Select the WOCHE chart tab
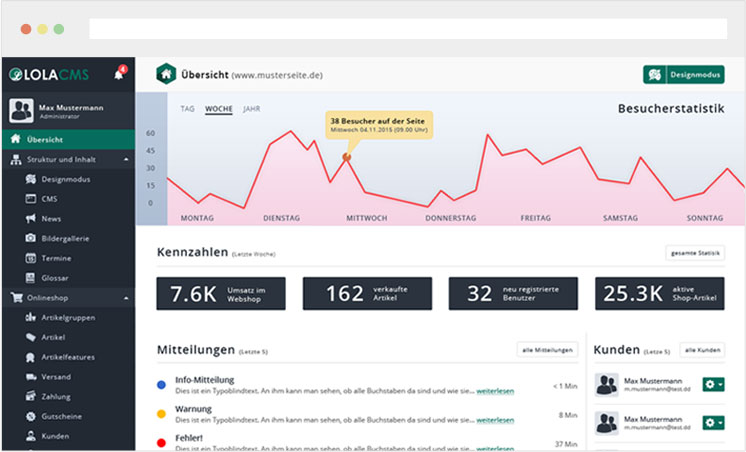The height and width of the screenshot is (452, 746). click(219, 109)
